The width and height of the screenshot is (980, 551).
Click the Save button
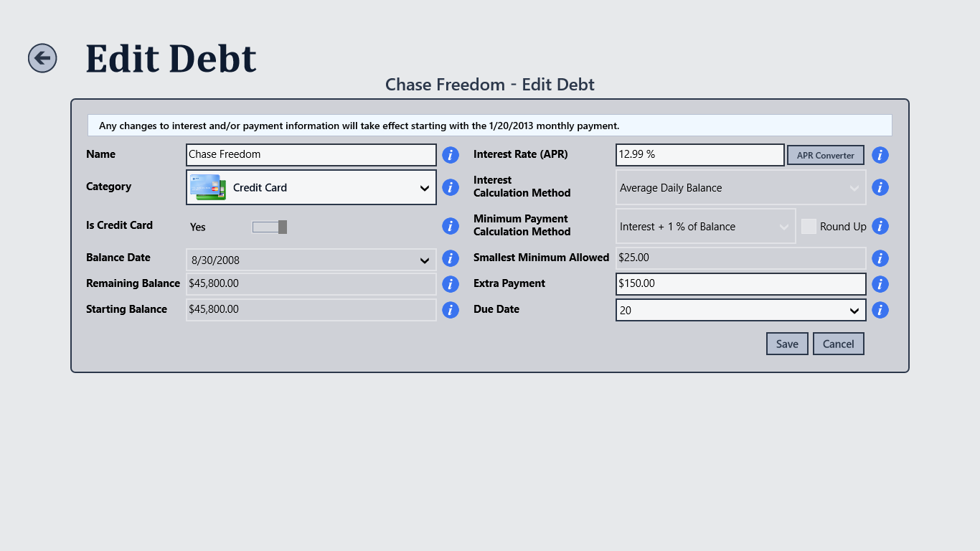tap(787, 344)
